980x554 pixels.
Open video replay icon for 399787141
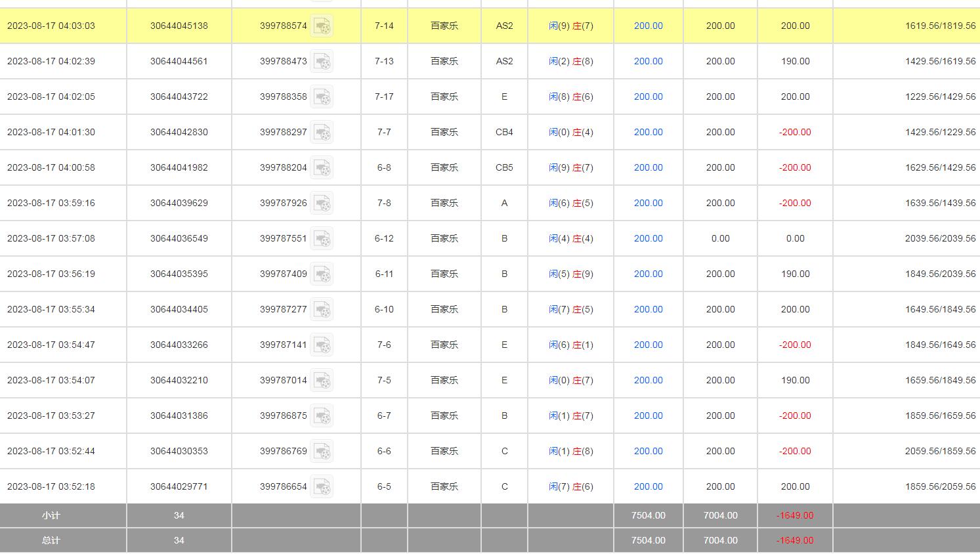pos(322,345)
